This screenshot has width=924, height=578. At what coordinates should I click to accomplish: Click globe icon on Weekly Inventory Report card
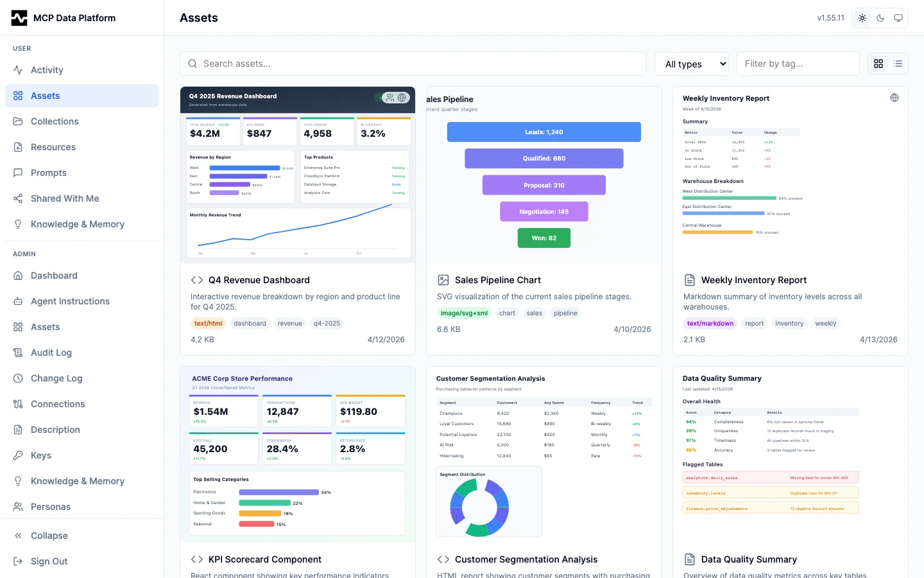click(894, 98)
